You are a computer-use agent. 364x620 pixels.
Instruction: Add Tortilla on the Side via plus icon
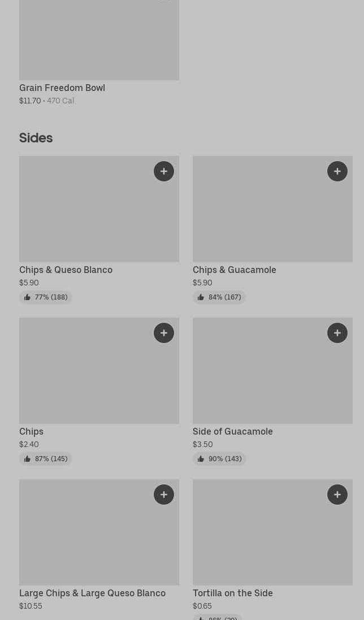337,495
